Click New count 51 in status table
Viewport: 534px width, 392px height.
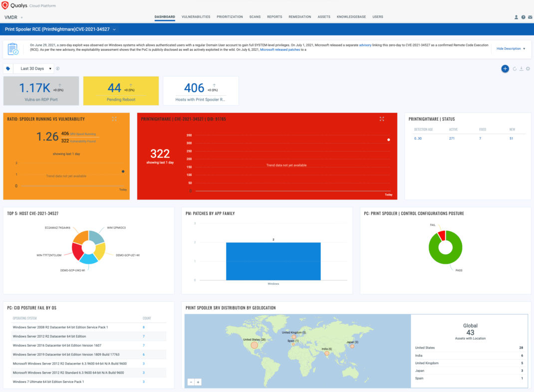click(x=511, y=139)
